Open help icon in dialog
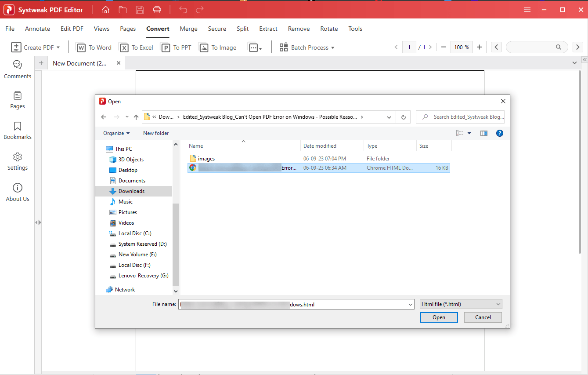The height and width of the screenshot is (375, 588). pos(499,133)
